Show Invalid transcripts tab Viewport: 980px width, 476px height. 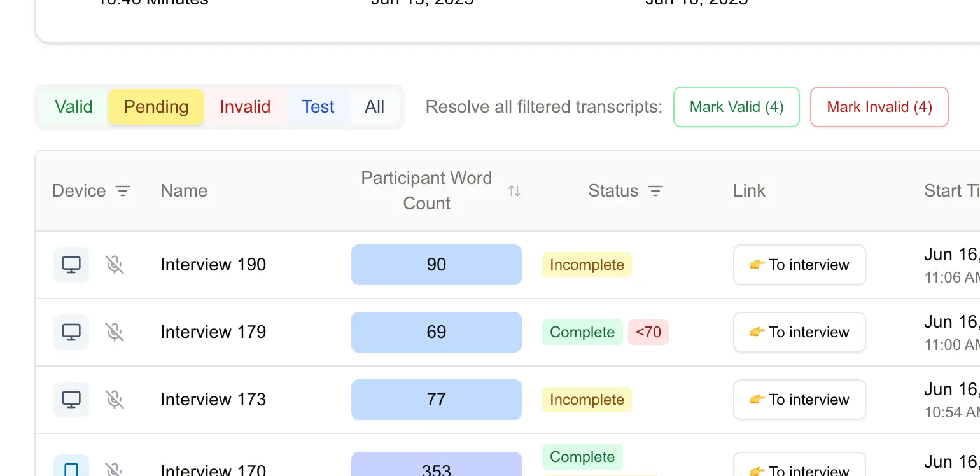[245, 107]
